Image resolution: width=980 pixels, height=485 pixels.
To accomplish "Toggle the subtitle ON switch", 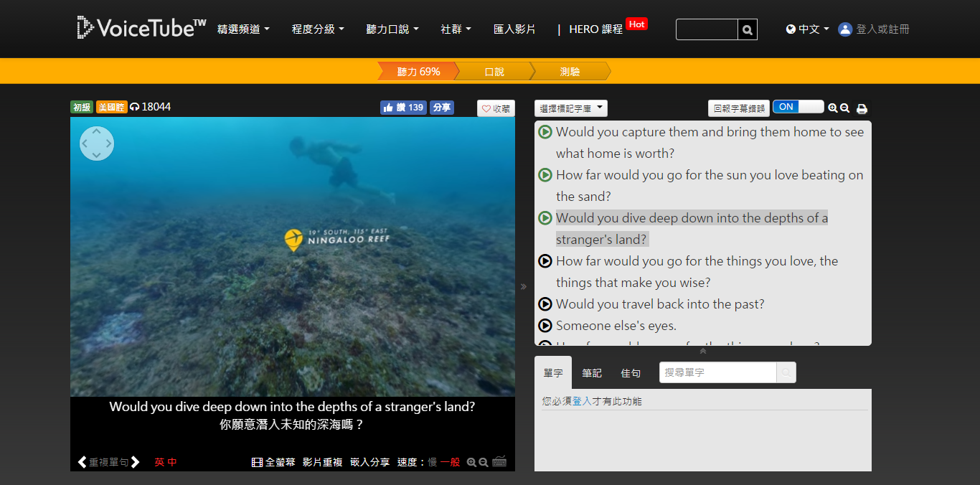I will (798, 107).
